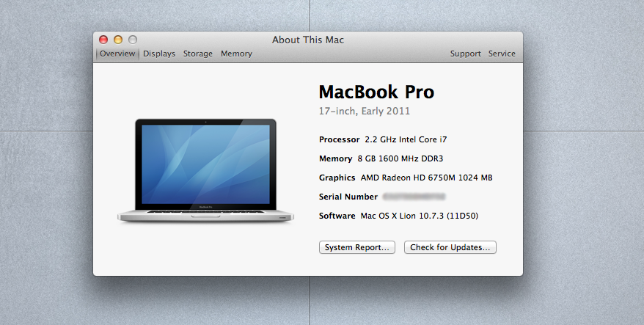This screenshot has width=644, height=325.
Task: Open the Displays tab
Action: pos(159,54)
